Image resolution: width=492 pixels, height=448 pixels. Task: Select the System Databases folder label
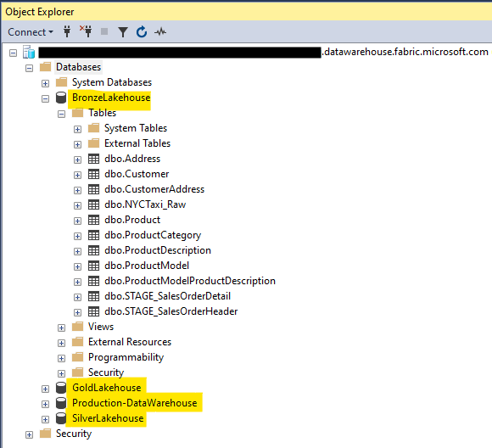[x=112, y=82]
